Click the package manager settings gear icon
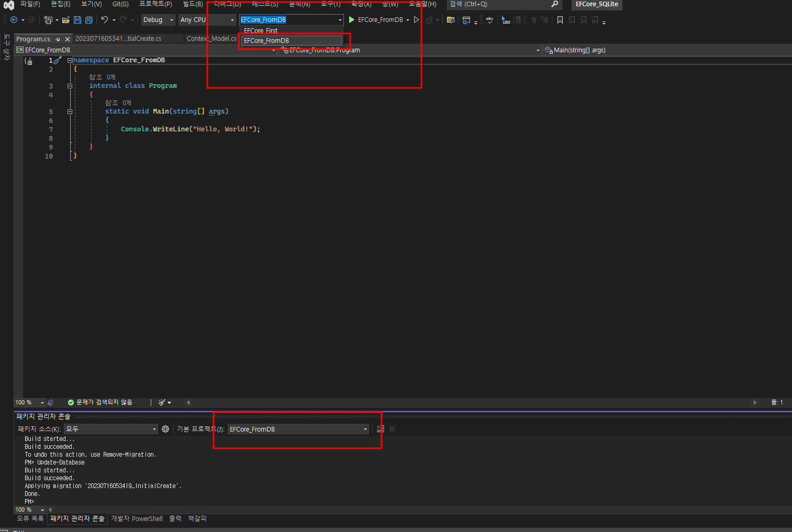This screenshot has width=792, height=532. click(x=165, y=429)
